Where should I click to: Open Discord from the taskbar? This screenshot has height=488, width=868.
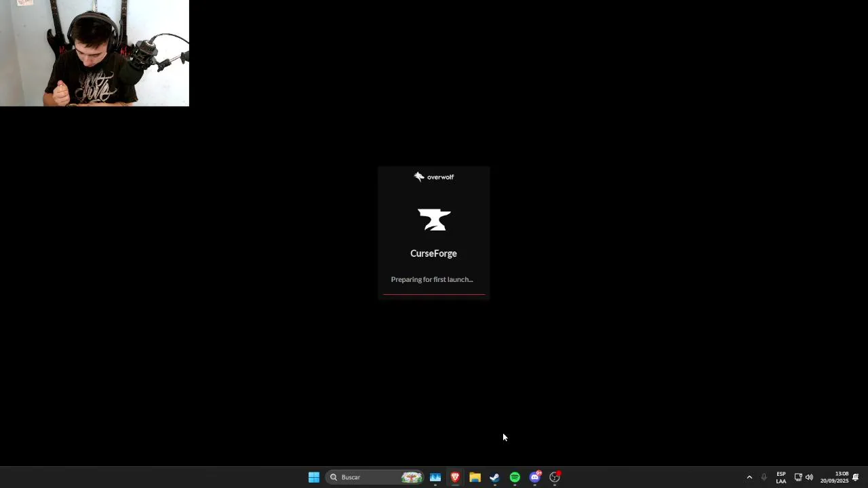pos(535,477)
